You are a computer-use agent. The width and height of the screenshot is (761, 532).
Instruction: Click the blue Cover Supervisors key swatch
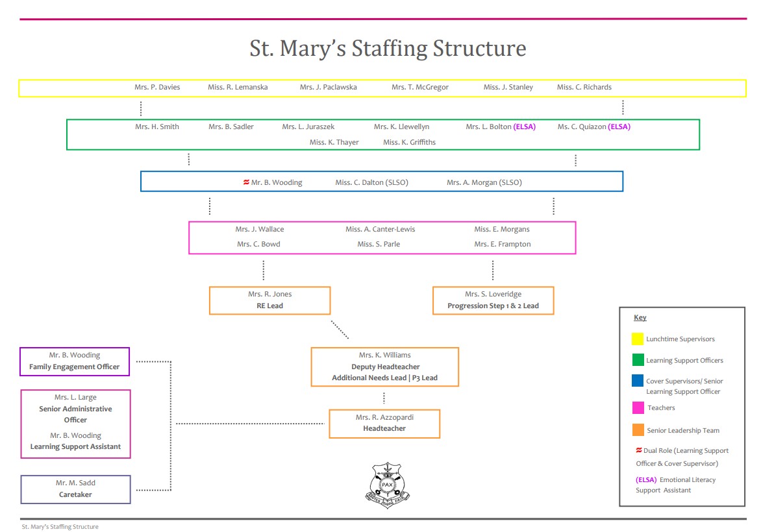[638, 381]
